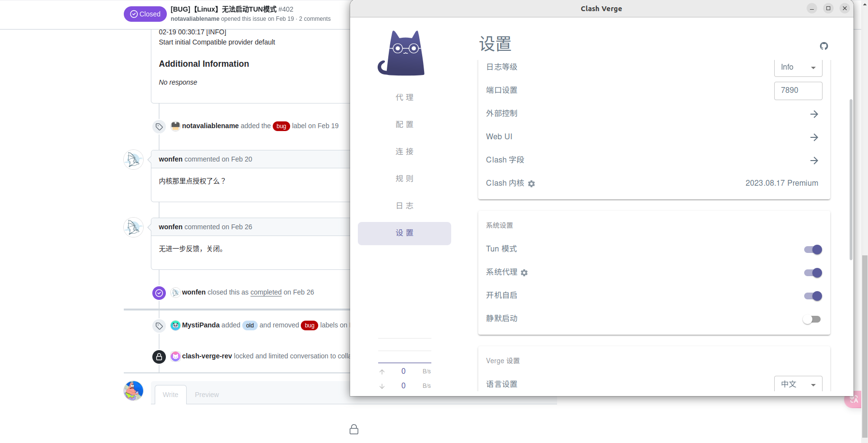
Task: Open GitHub repository icon in Clash Verge
Action: point(824,46)
